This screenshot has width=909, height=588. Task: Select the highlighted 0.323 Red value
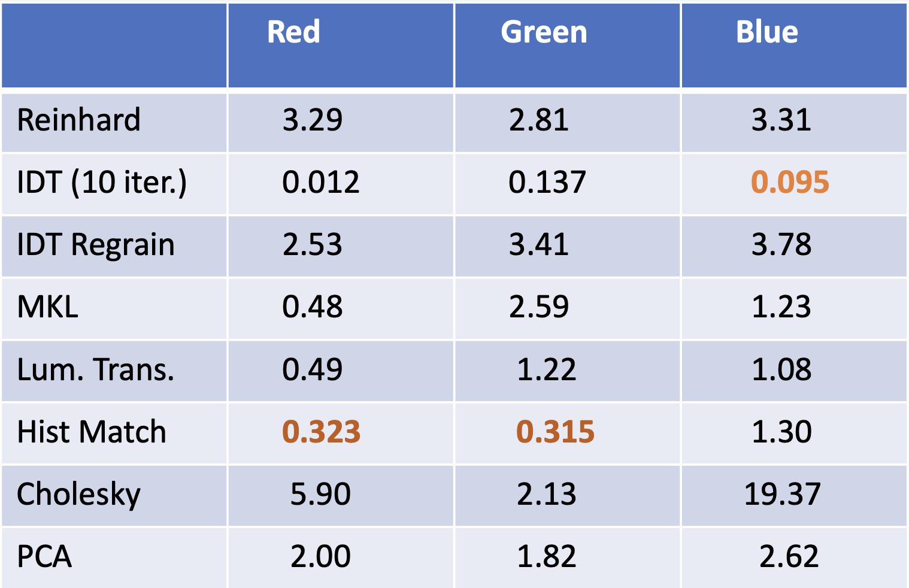click(x=321, y=432)
